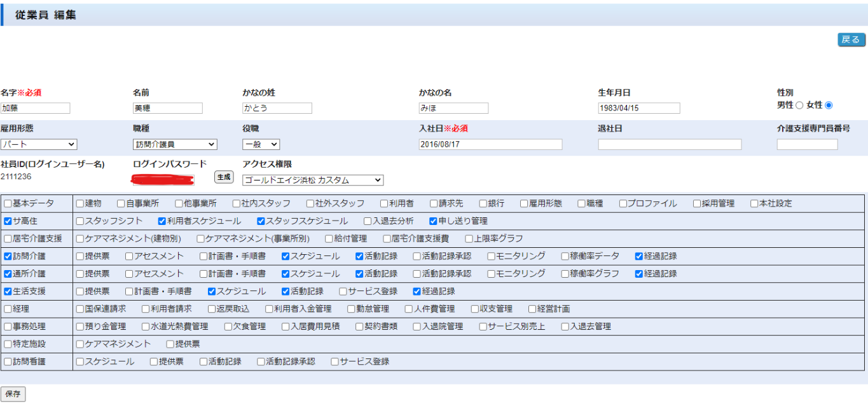Expand the 役職 dropdown showing 一般
Viewport: 868px width, 408px height.
pos(261,145)
